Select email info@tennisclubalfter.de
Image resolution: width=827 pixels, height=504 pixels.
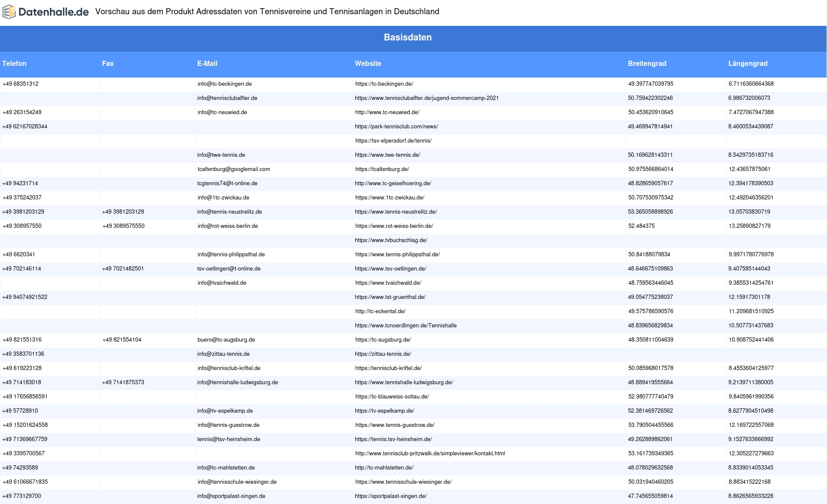[227, 98]
